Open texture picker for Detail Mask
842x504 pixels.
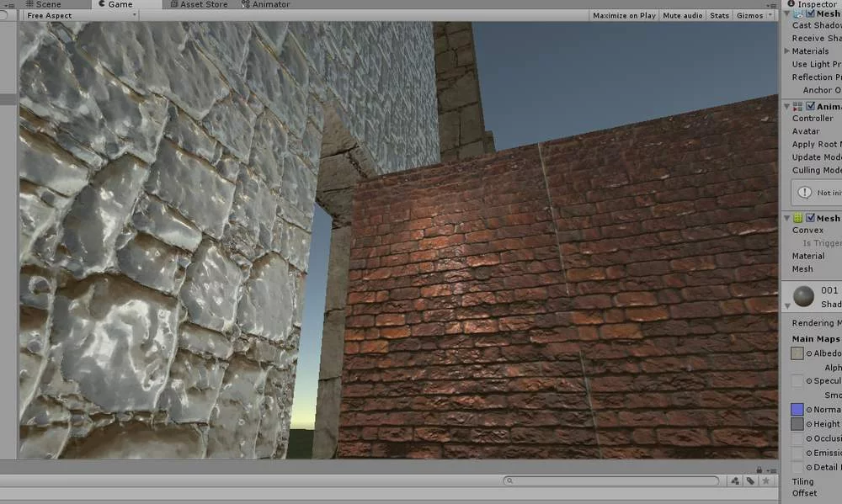808,468
